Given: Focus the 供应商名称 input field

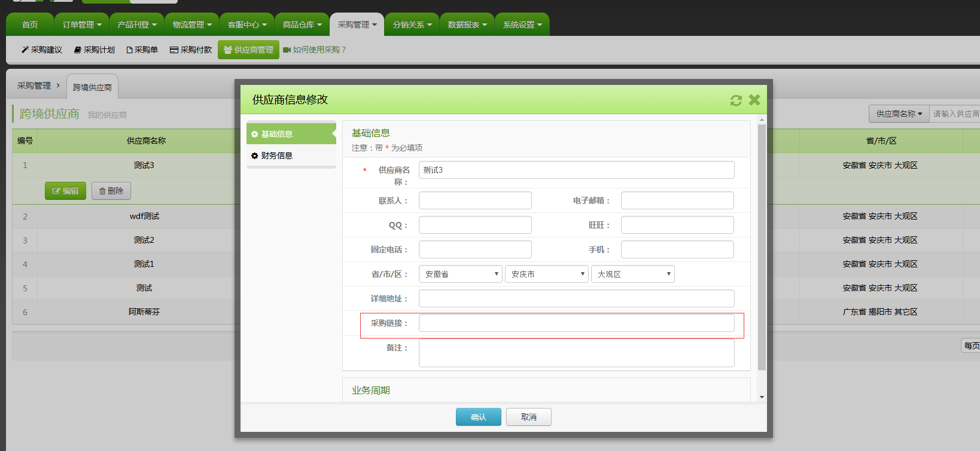Looking at the screenshot, I should click(x=577, y=170).
